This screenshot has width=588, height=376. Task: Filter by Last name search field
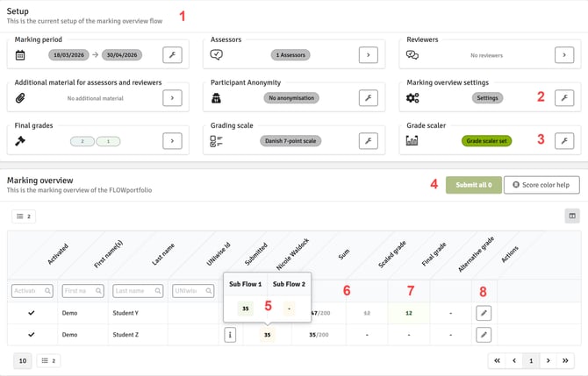[x=138, y=291]
